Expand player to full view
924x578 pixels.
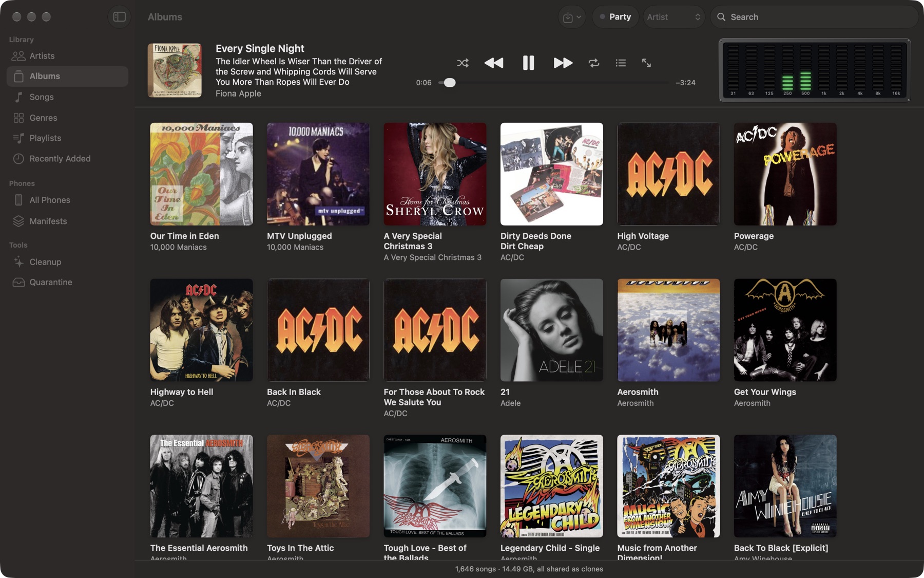point(646,63)
